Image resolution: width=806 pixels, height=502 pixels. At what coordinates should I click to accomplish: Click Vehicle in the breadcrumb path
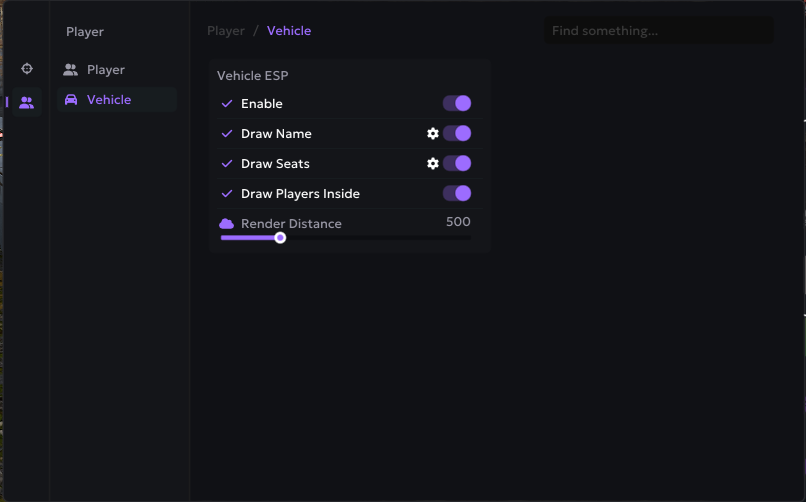[x=289, y=31]
